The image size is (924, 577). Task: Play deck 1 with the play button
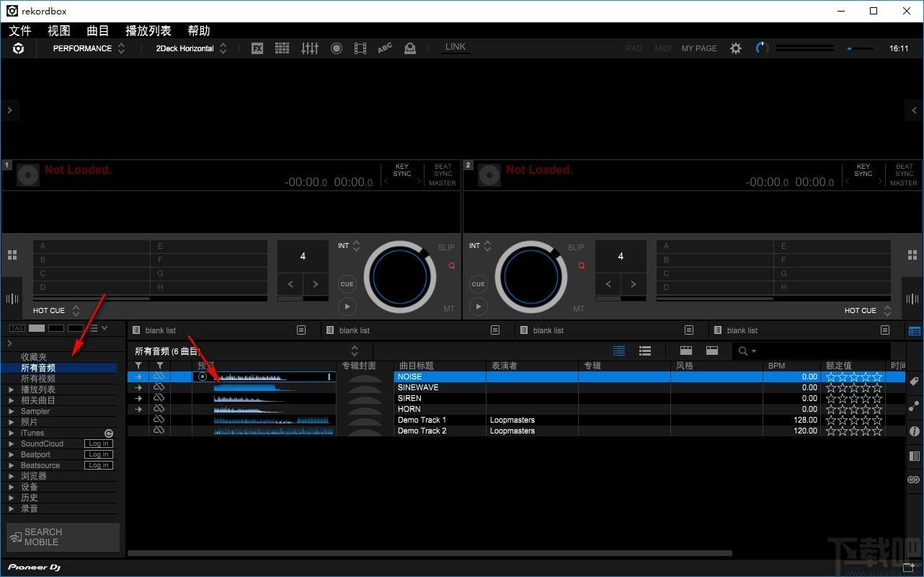coord(347,307)
